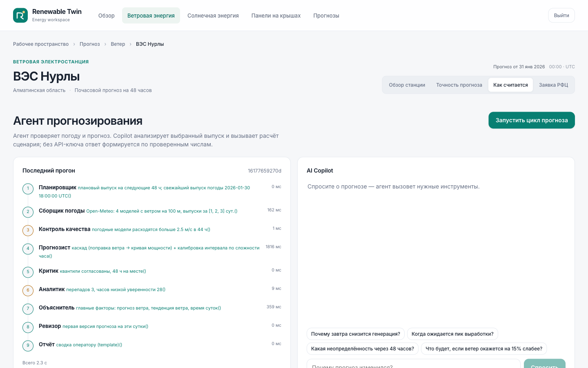The height and width of the screenshot is (368, 588).
Task: Click the 359 мс duration value
Action: [x=274, y=307]
